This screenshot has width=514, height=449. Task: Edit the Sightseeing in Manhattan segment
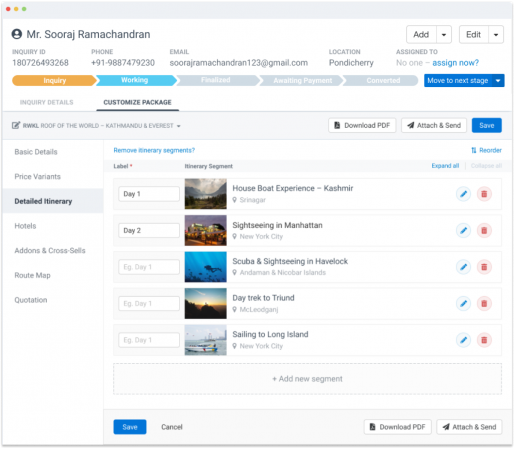(463, 230)
